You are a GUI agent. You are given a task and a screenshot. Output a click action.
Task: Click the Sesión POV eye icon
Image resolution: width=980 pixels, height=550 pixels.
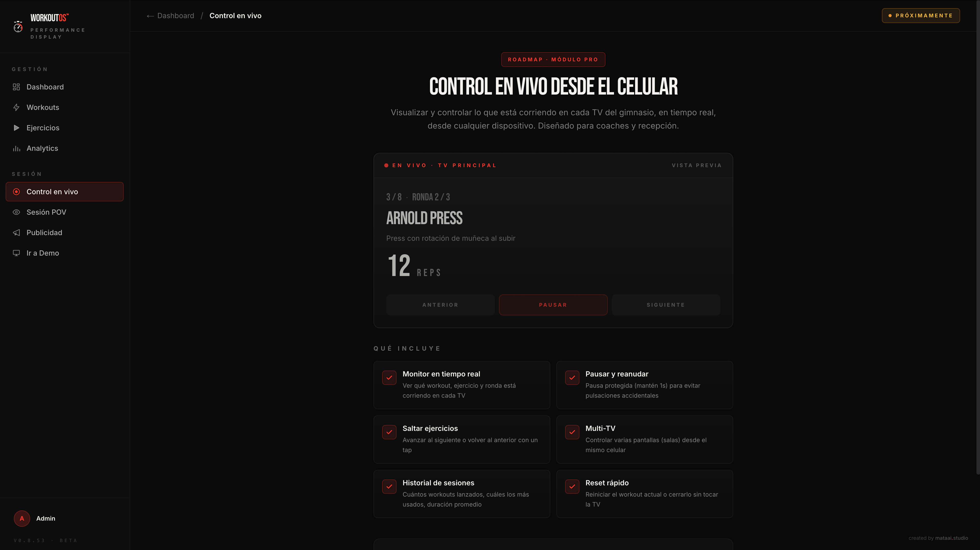pos(16,212)
